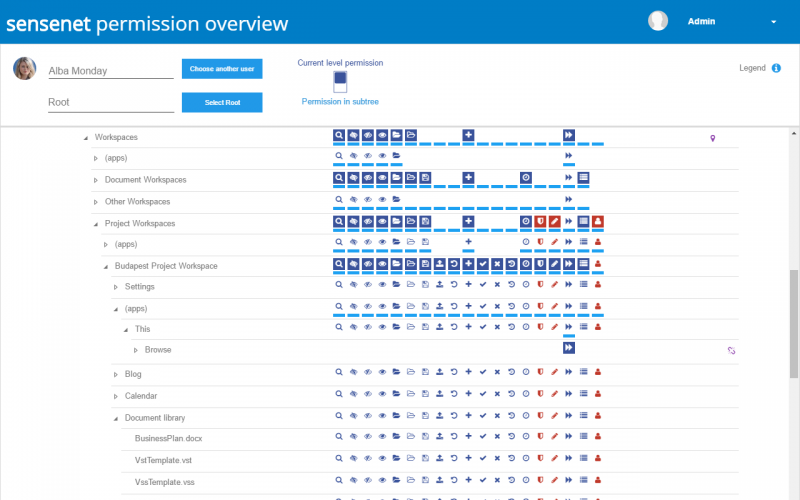
Task: Click the clock icon in Document Workspaces row
Action: (526, 178)
